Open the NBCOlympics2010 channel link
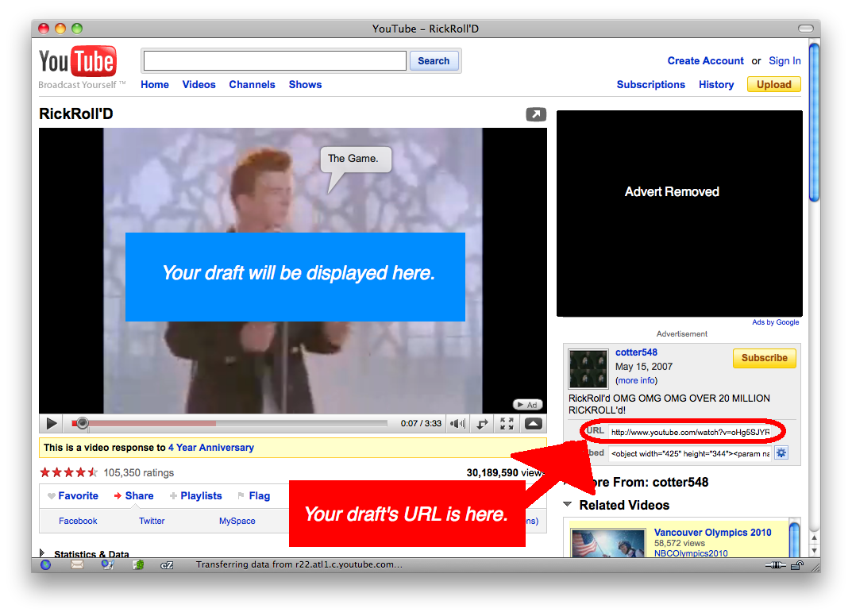The height and width of the screenshot is (616, 852). point(691,553)
